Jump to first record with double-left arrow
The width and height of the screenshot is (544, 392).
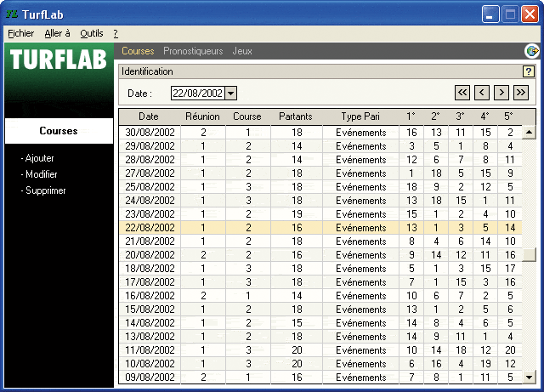click(x=462, y=93)
